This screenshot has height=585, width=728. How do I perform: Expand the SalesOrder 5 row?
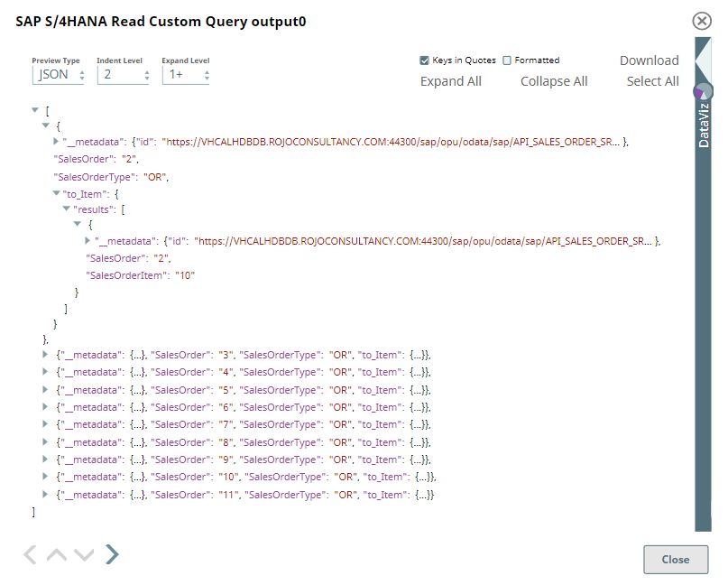pos(45,389)
